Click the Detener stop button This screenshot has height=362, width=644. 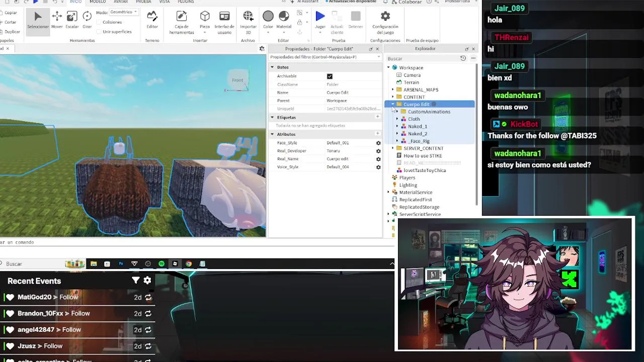pyautogui.click(x=356, y=20)
